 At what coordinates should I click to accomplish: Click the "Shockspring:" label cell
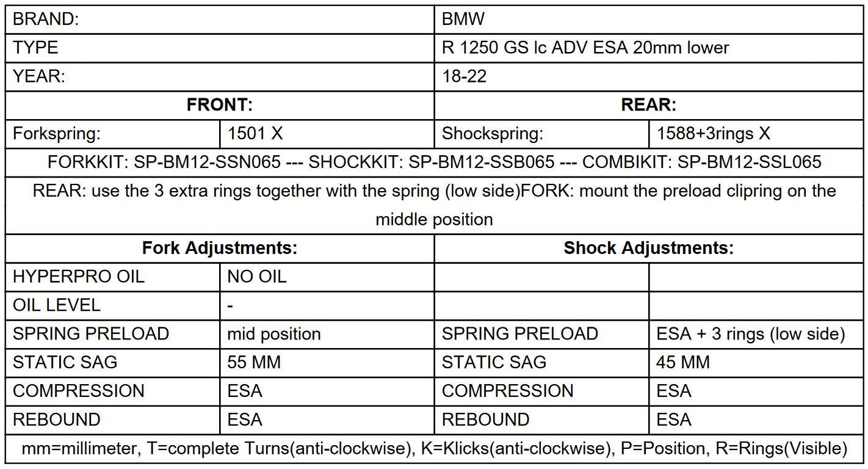click(492, 133)
